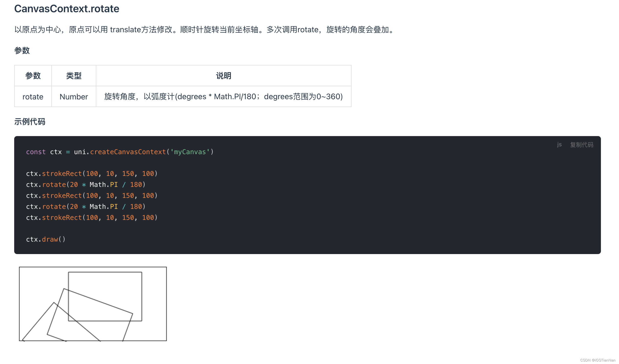Click the ctx.draw() code line
The image size is (619, 364).
pos(46,240)
